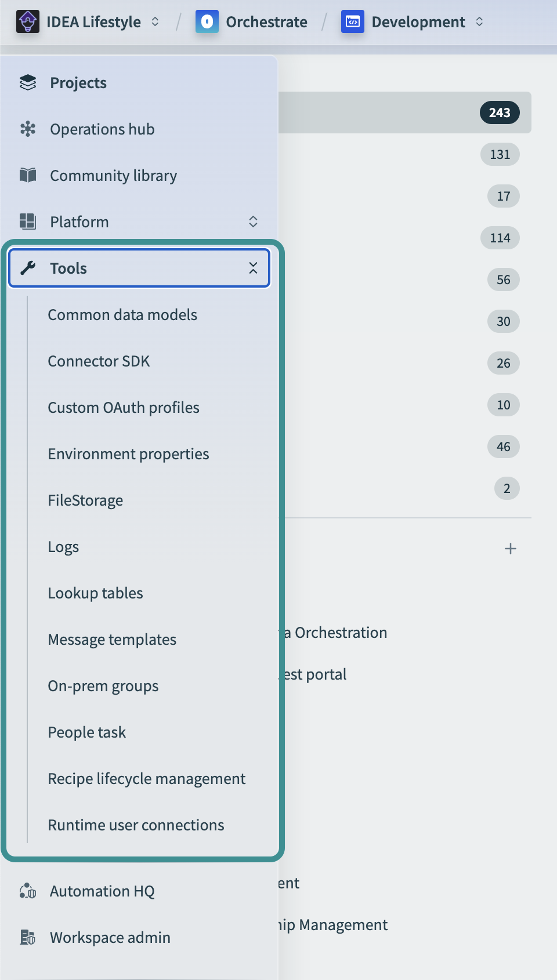Click Development breadcrumb label

418,22
